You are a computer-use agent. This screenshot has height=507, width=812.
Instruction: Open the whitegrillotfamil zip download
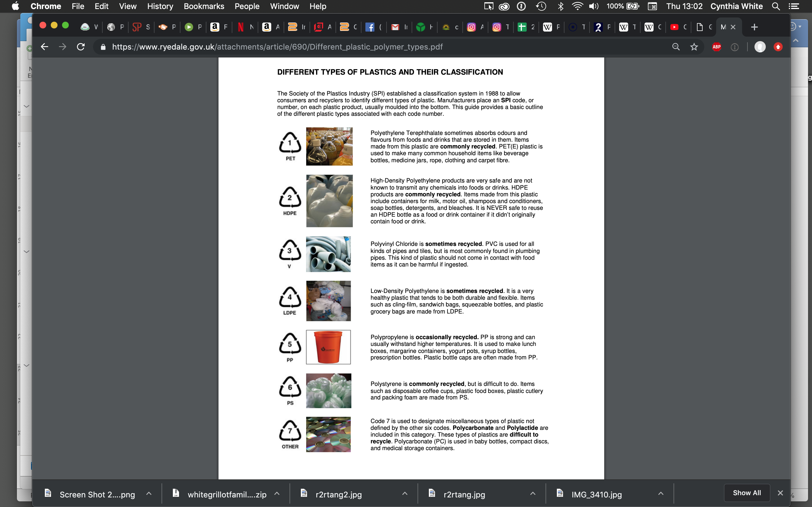[227, 494]
